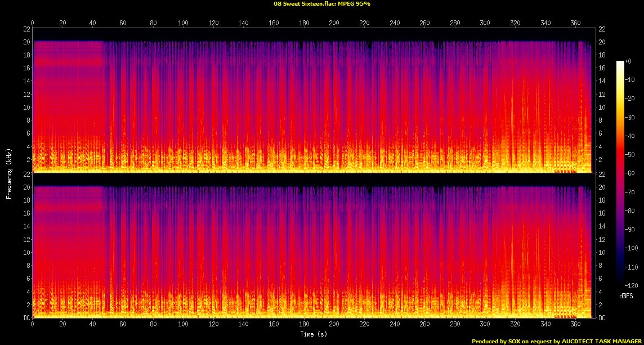The width and height of the screenshot is (644, 345).
Task: Click the "dBFS" label below the color bar
Action: click(x=627, y=295)
